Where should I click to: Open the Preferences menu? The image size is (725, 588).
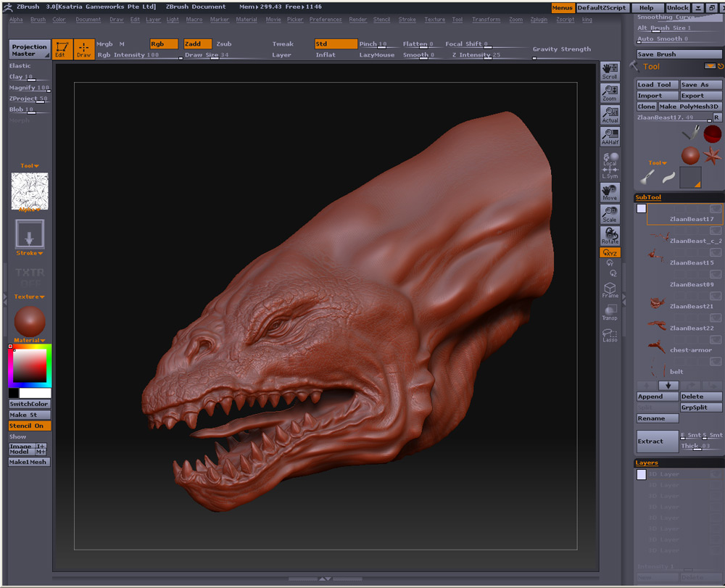point(326,20)
